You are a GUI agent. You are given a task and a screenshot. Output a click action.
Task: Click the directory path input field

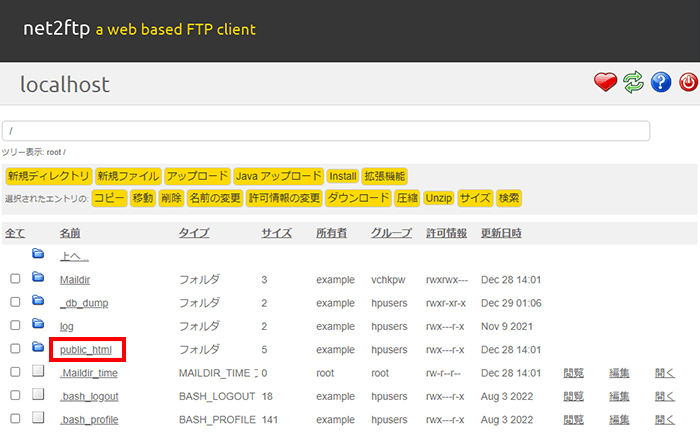pyautogui.click(x=326, y=131)
